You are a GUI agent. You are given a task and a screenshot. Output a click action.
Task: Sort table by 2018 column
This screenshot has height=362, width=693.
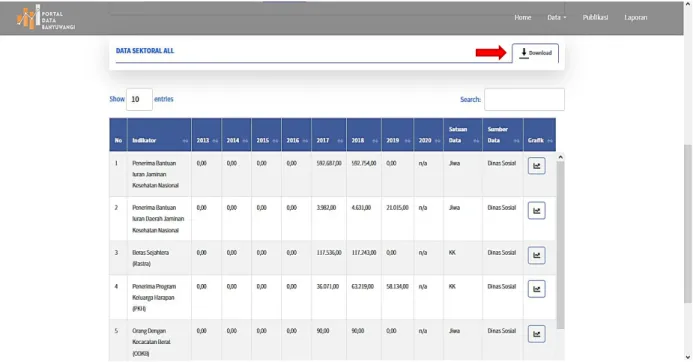point(364,135)
